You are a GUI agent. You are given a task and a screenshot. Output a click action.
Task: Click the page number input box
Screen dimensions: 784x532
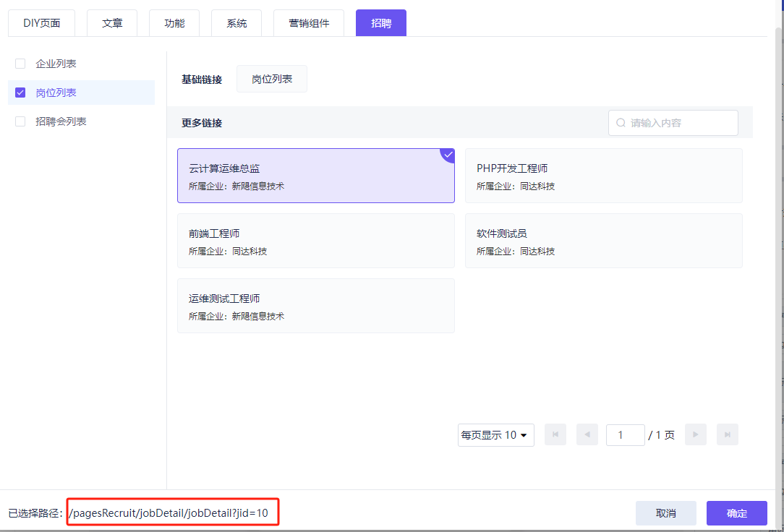(625, 435)
